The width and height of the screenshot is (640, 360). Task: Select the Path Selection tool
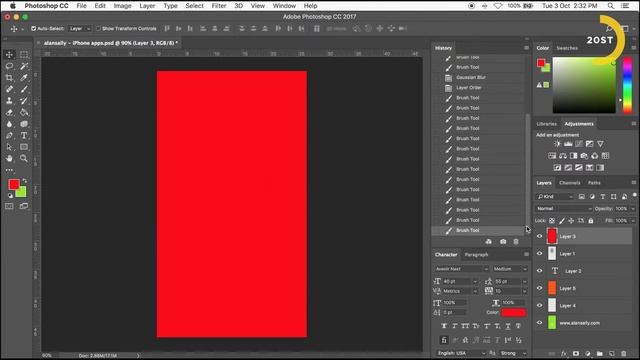tap(9, 147)
